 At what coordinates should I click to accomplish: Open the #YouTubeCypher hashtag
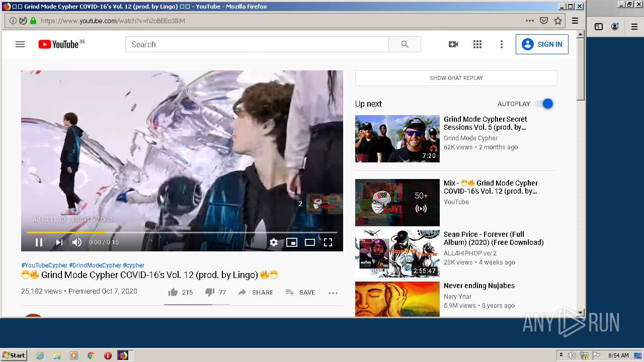pyautogui.click(x=44, y=265)
